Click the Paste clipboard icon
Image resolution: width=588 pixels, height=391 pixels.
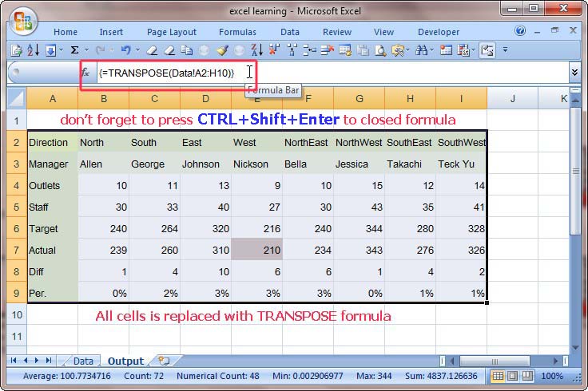click(363, 50)
